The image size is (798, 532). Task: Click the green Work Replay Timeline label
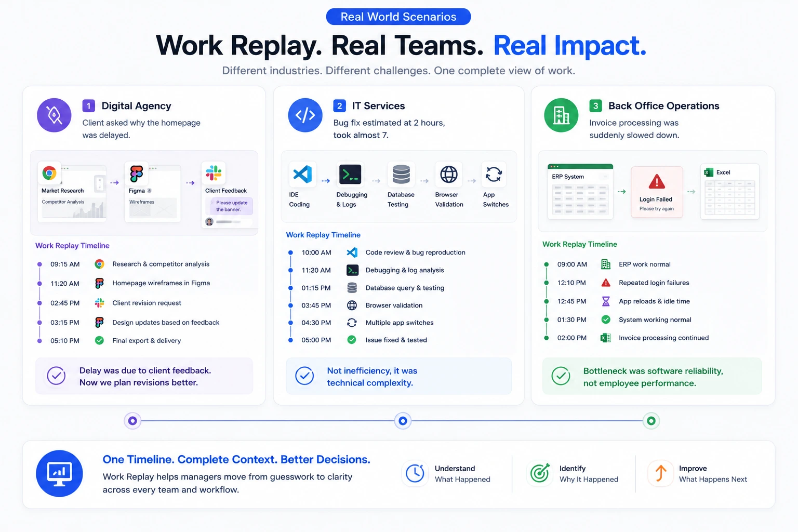click(x=580, y=244)
